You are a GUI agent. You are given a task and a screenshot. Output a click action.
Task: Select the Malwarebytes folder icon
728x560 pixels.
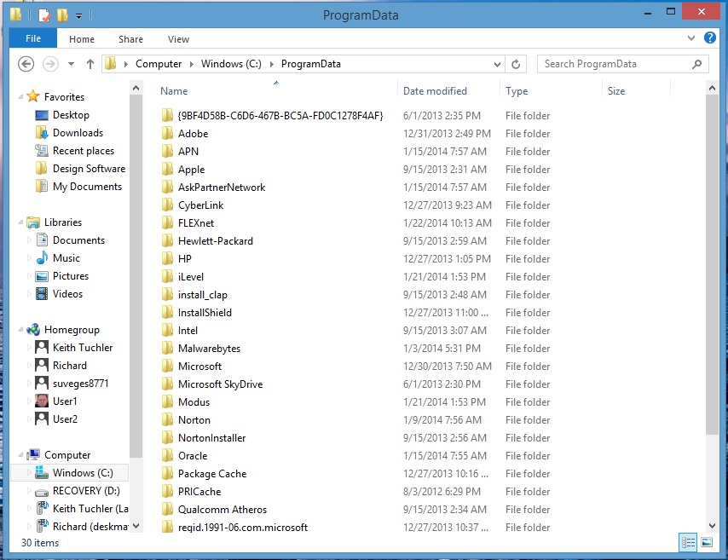[x=168, y=349]
